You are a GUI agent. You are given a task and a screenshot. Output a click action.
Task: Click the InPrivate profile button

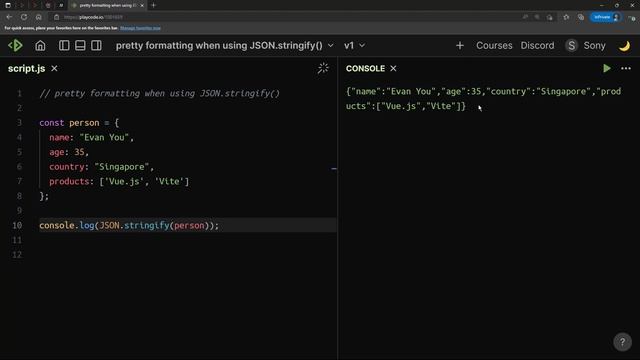(x=606, y=17)
